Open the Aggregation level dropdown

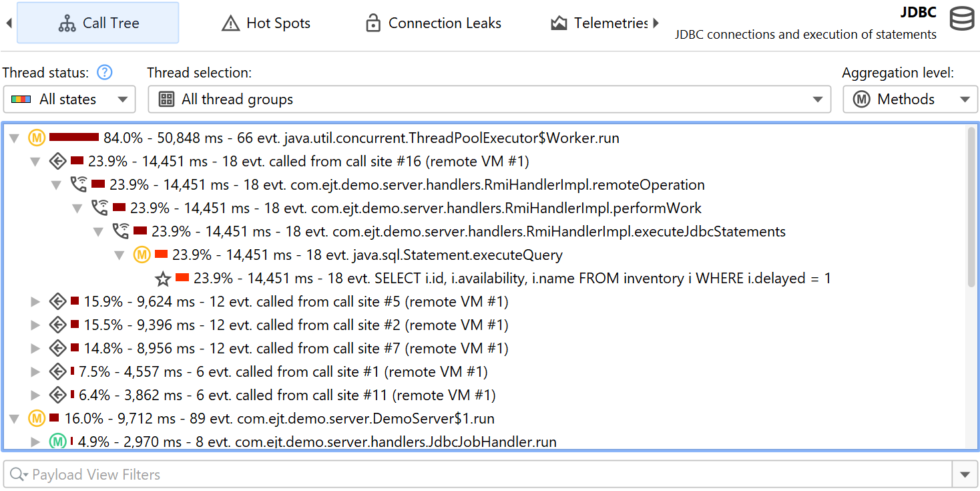click(910, 100)
